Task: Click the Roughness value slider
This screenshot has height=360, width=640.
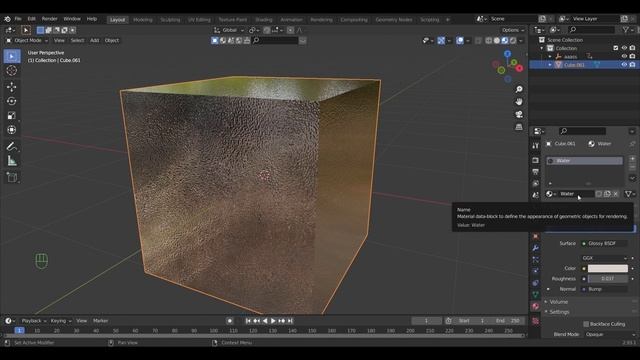Action: pyautogui.click(x=608, y=279)
